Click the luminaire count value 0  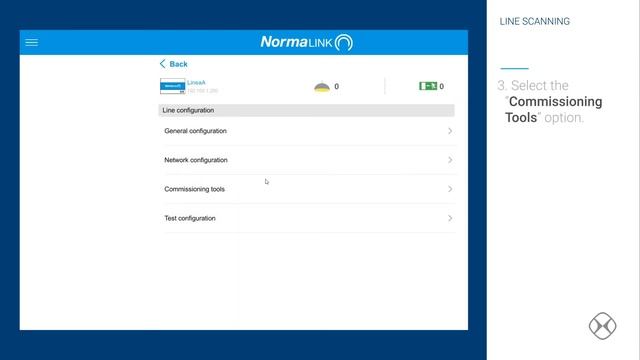pyautogui.click(x=336, y=87)
